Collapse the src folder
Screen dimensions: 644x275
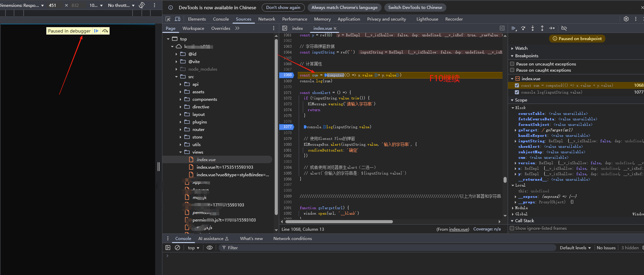pyautogui.click(x=176, y=77)
